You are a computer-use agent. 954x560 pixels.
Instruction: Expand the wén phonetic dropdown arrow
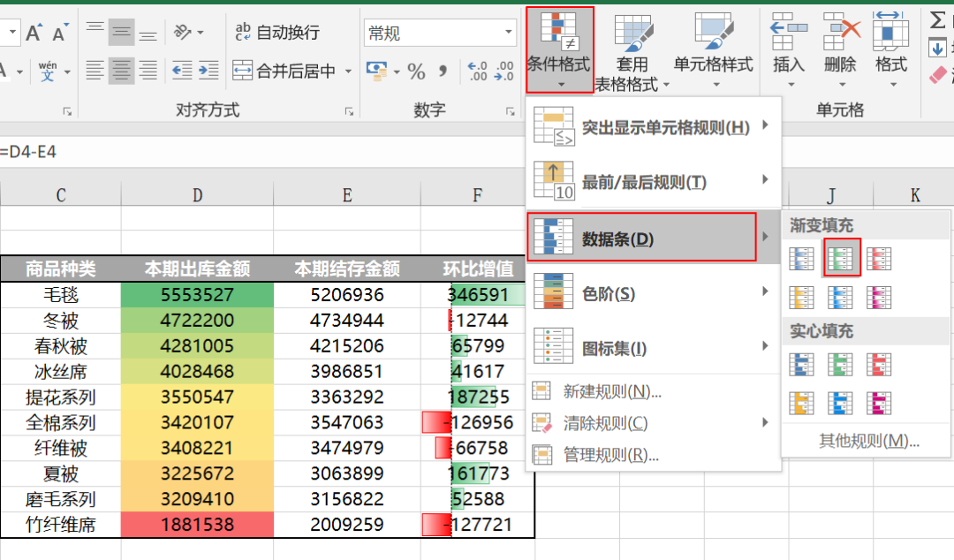point(67,72)
